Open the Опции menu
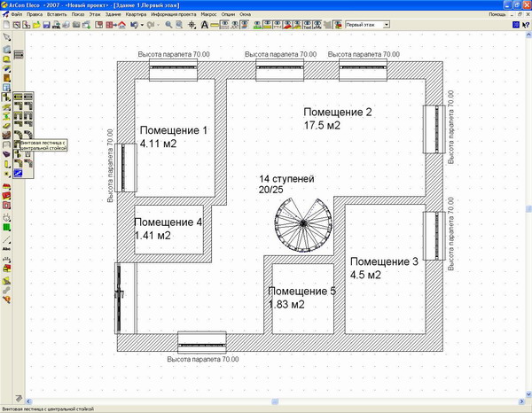 228,14
